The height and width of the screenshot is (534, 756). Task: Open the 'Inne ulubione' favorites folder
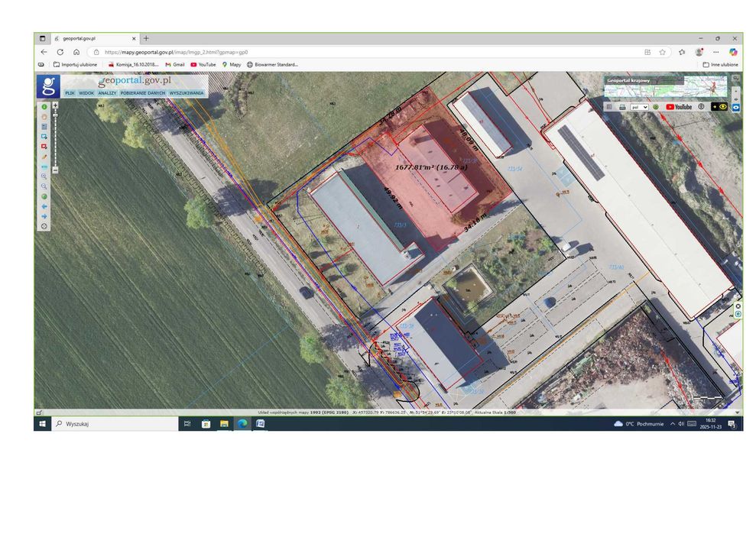point(720,65)
